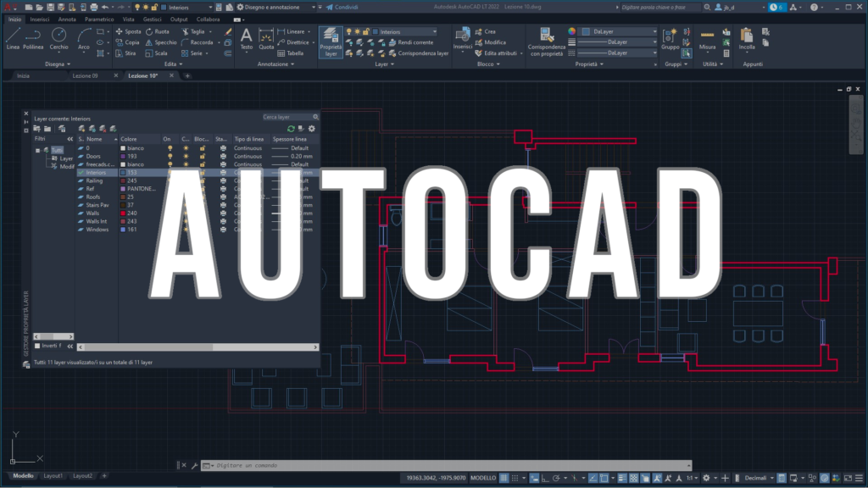Click Corrispondenza con proprietà tool

pos(546,42)
